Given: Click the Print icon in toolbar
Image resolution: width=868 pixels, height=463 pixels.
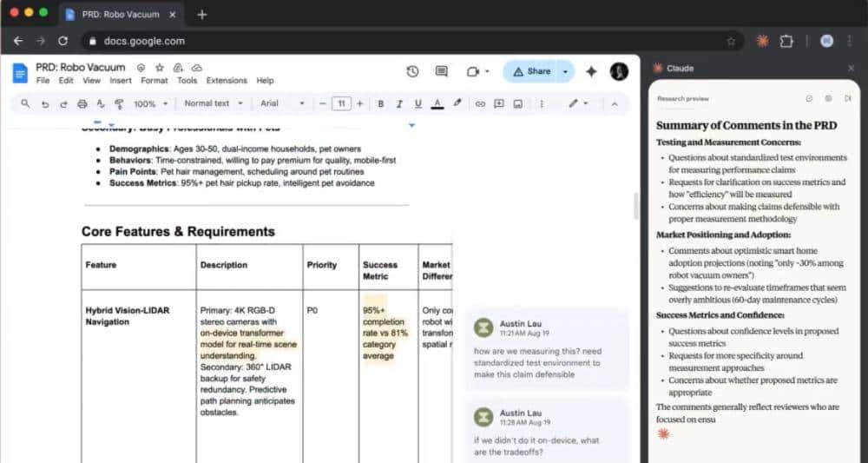Looking at the screenshot, I should point(82,103).
